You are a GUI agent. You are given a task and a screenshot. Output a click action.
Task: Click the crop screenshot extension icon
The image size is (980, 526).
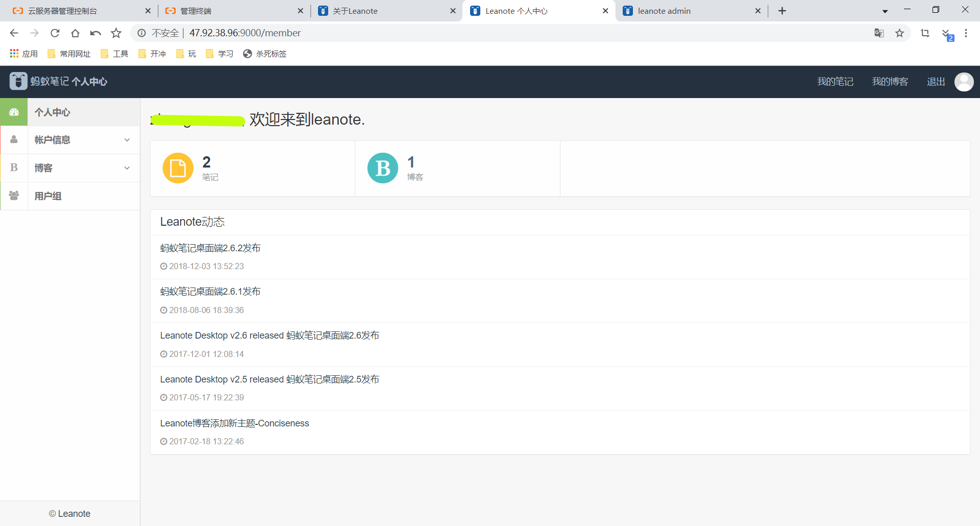pyautogui.click(x=925, y=33)
